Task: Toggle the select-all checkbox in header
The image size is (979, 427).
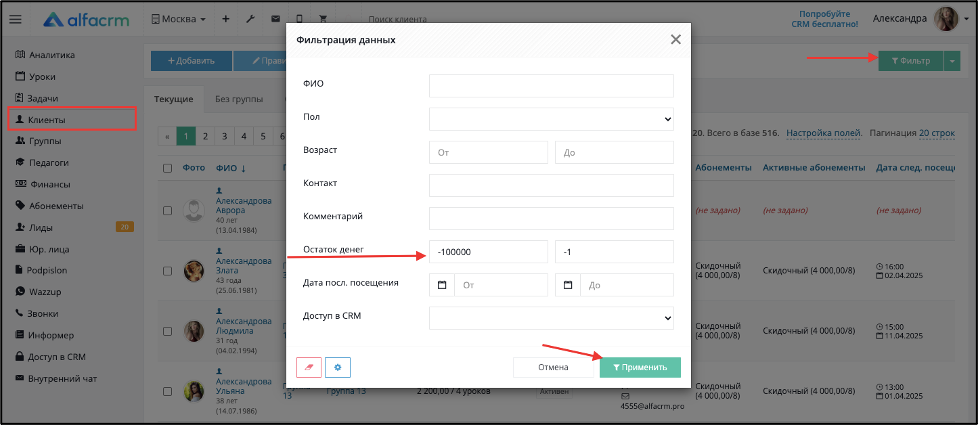Action: click(167, 168)
